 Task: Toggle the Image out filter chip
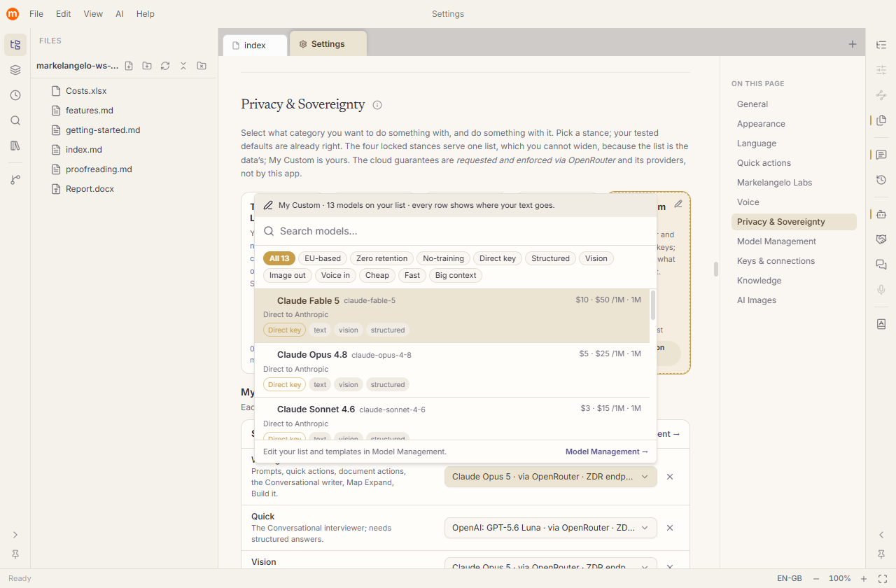[288, 275]
